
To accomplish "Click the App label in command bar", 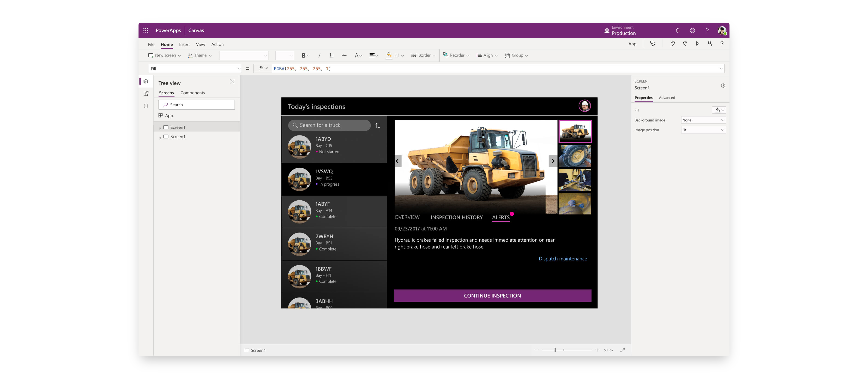I will pos(632,44).
